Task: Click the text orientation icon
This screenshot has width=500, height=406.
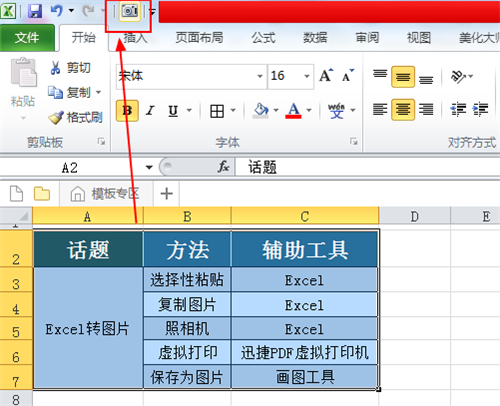Action: tap(458, 77)
